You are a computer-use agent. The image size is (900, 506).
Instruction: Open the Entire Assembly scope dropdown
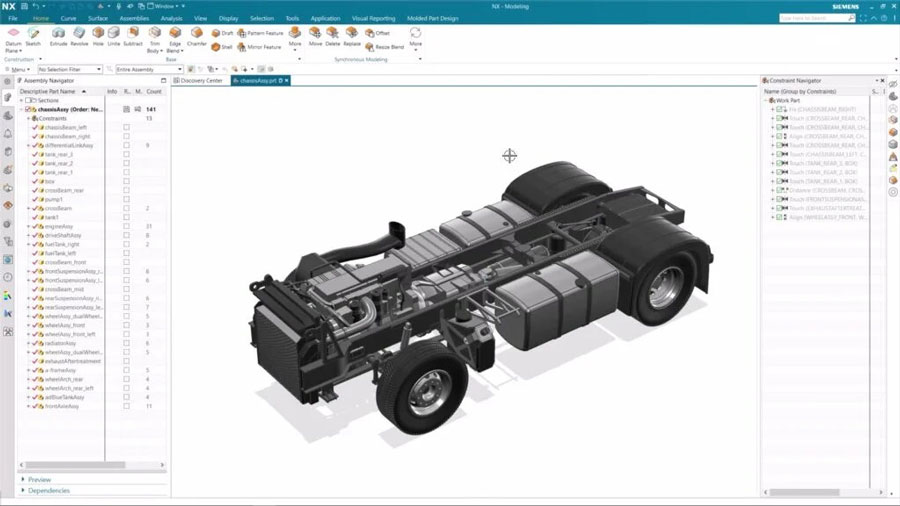(149, 69)
